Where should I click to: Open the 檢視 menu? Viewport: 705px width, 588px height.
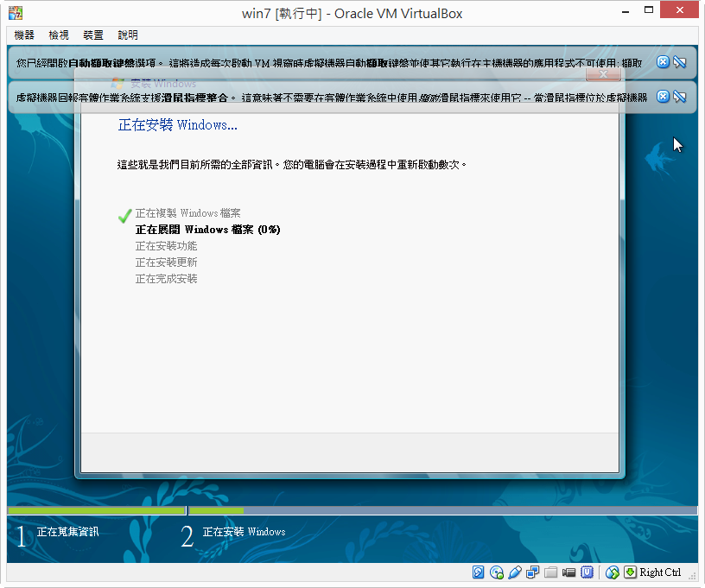point(59,35)
